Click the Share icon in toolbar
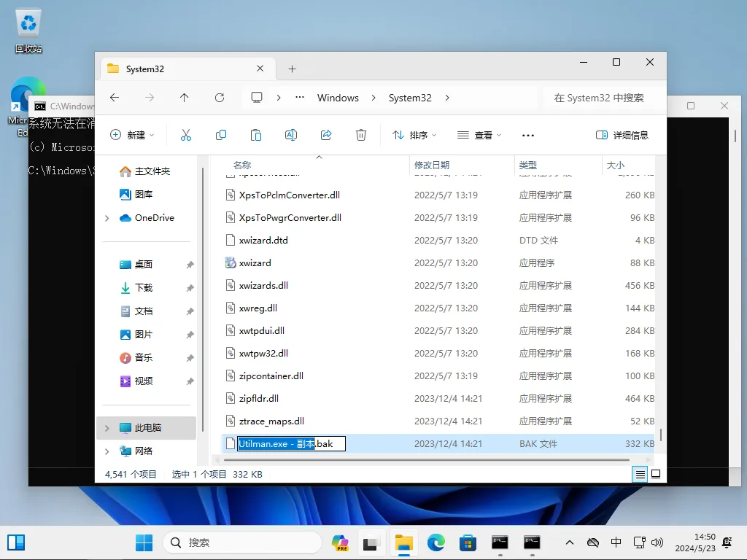747x560 pixels. [x=326, y=135]
